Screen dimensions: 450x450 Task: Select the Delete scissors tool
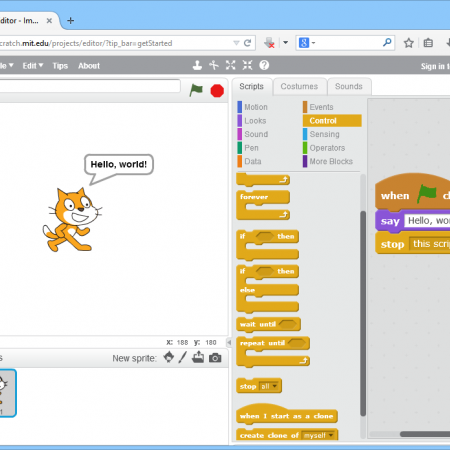pos(214,65)
